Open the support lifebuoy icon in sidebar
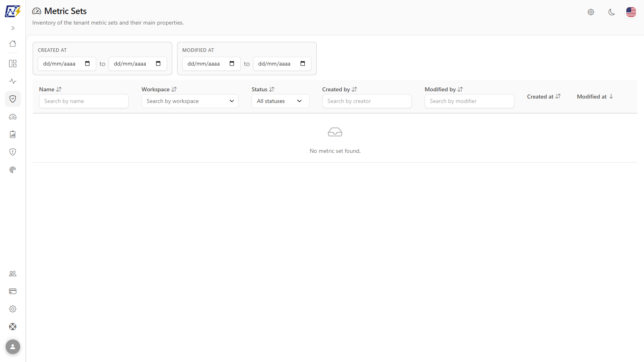Screen dimensions: 644x362 [13, 327]
